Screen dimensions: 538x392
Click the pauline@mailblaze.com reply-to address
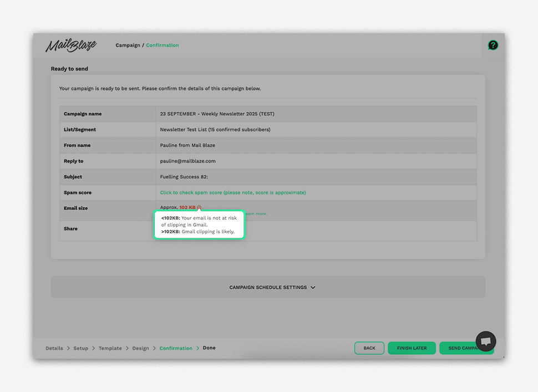point(187,161)
